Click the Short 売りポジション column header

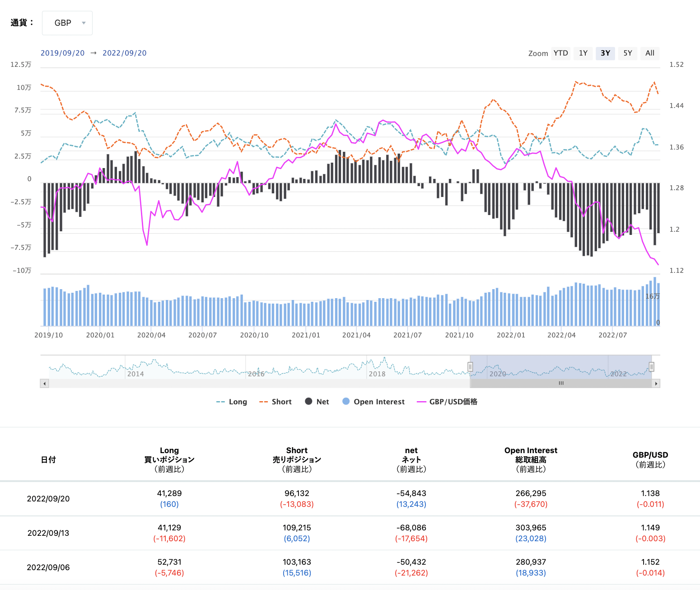[297, 460]
